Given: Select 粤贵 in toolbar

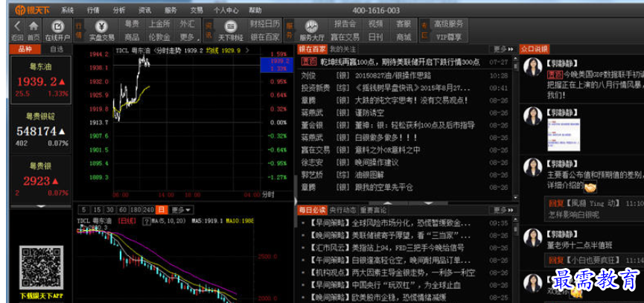Looking at the screenshot, I should 132,24.
